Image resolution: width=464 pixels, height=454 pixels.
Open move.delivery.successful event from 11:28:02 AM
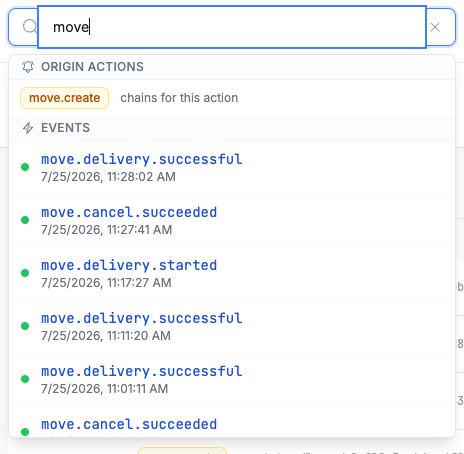232,167
